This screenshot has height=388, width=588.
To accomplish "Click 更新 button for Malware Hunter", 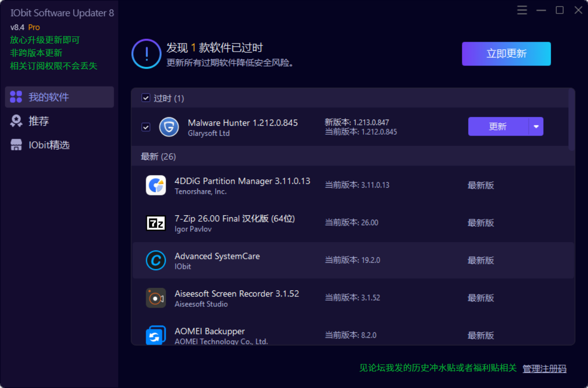I will 498,127.
